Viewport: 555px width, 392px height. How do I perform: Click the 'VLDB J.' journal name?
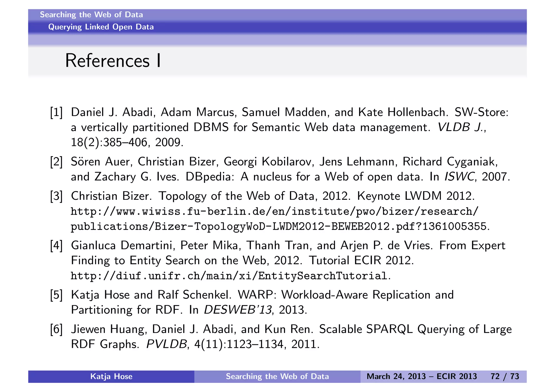pyautogui.click(x=461, y=127)
